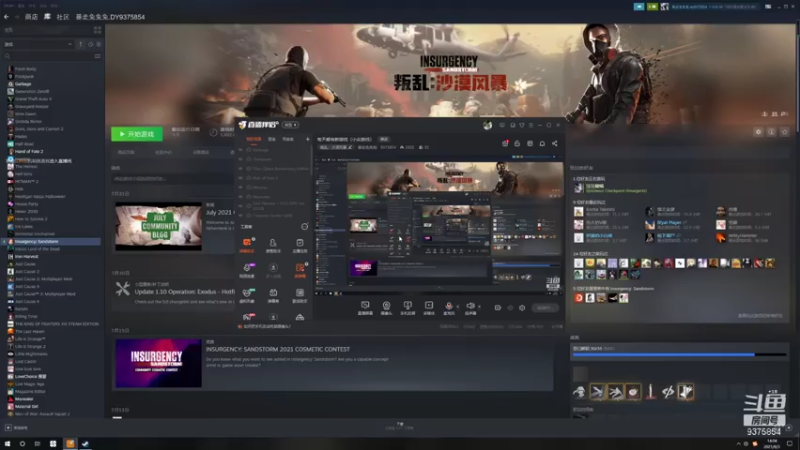The height and width of the screenshot is (450, 800).
Task: Click monitor capture icon in companion bottom bar
Action: (x=365, y=307)
